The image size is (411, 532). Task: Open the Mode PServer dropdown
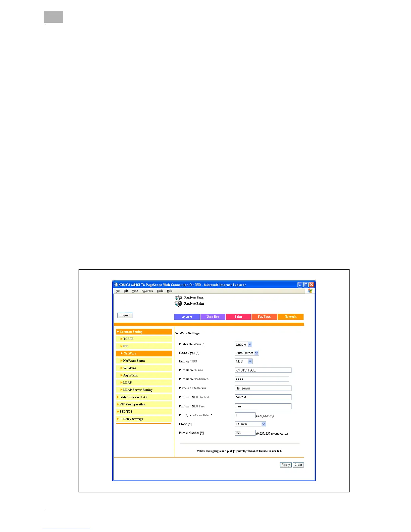click(250, 424)
